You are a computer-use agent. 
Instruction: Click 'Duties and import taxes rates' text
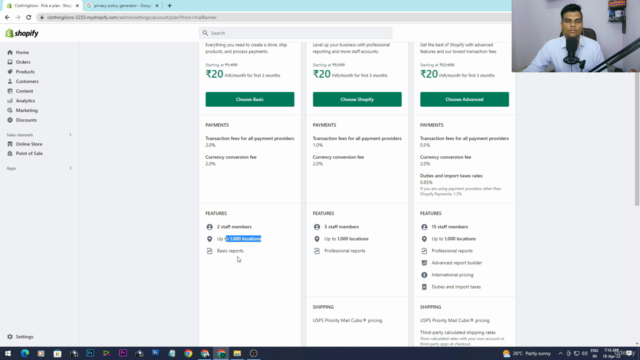click(x=451, y=176)
